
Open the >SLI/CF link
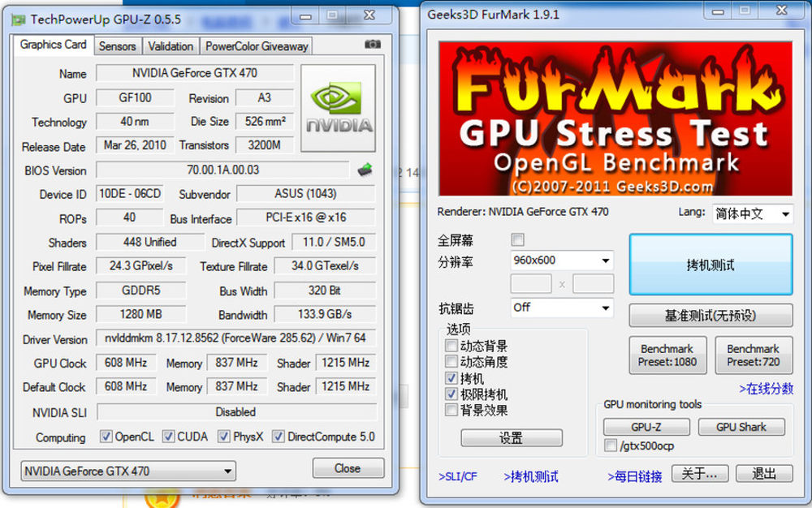tap(458, 476)
